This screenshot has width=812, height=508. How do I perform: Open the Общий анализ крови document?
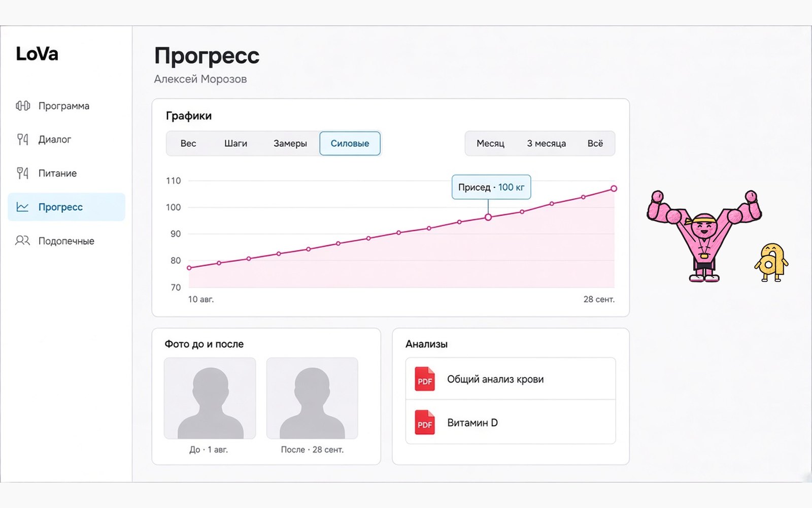(x=511, y=379)
